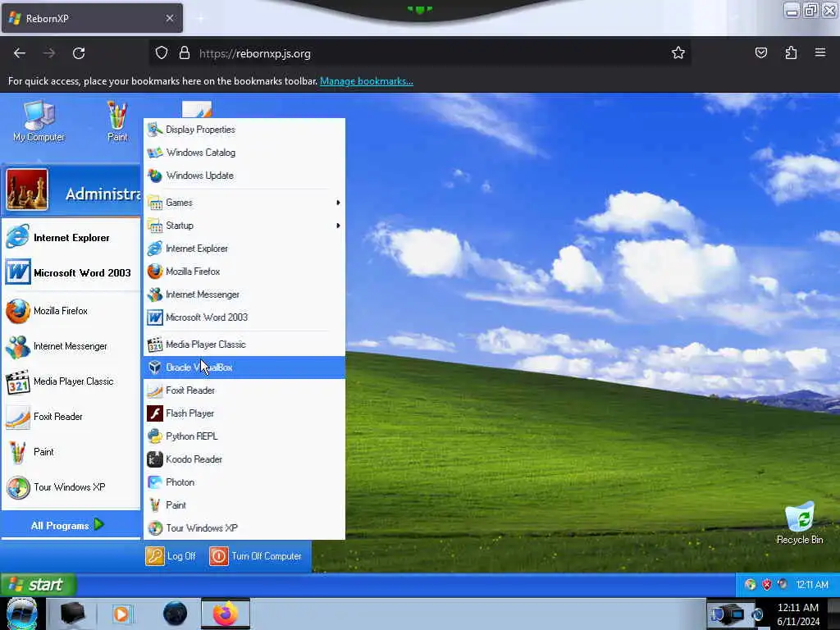
Task: Open pinned Internet Explorer in start menu
Action: pyautogui.click(x=71, y=237)
